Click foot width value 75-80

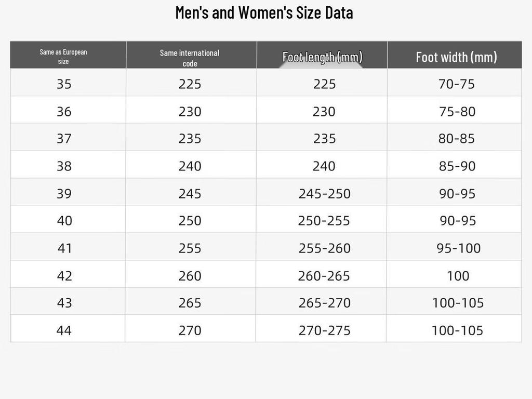pos(457,111)
